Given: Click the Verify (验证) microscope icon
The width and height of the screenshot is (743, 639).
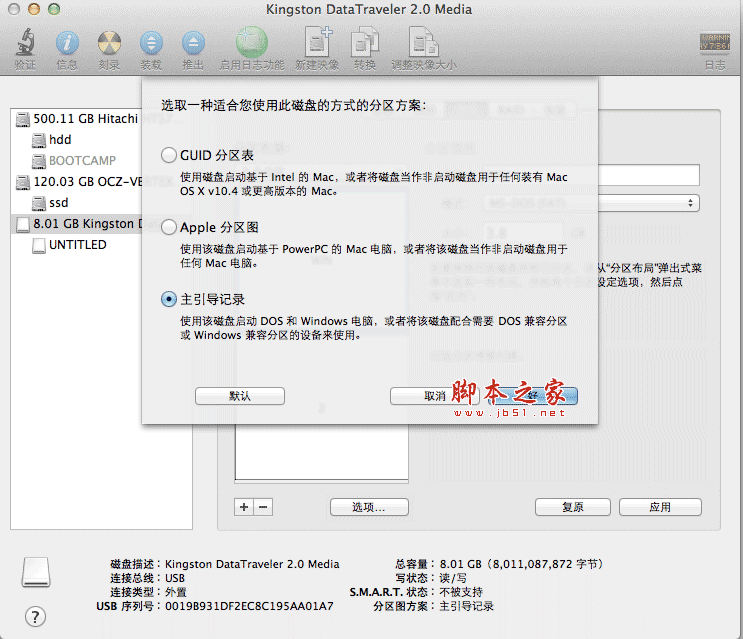Looking at the screenshot, I should (25, 43).
